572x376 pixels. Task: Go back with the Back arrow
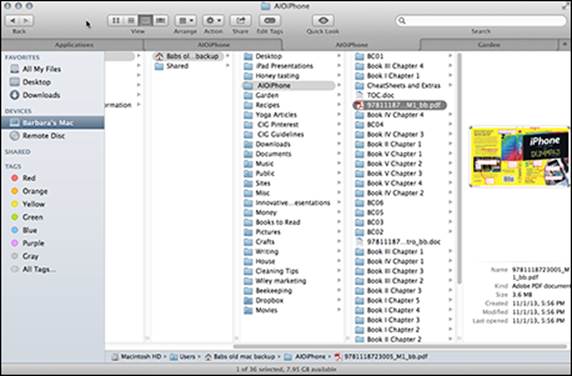(x=13, y=20)
